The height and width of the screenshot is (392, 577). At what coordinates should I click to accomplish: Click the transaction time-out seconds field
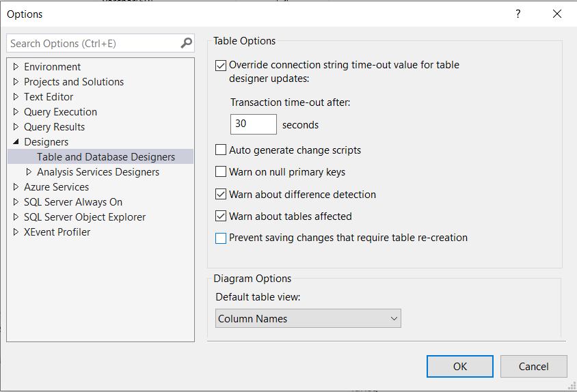253,124
